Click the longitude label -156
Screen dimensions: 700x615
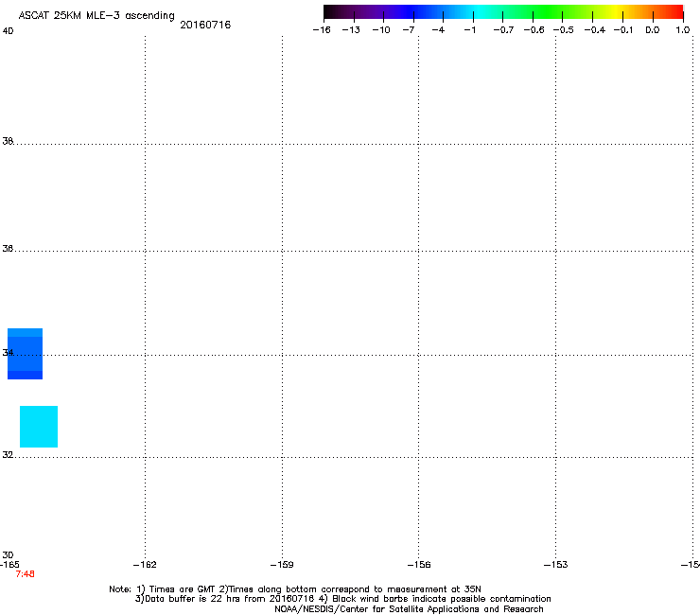click(x=419, y=565)
